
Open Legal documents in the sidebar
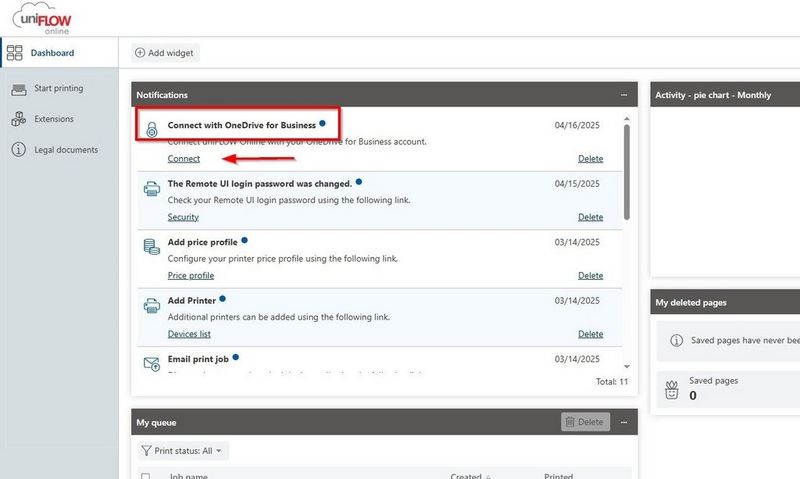[x=65, y=150]
